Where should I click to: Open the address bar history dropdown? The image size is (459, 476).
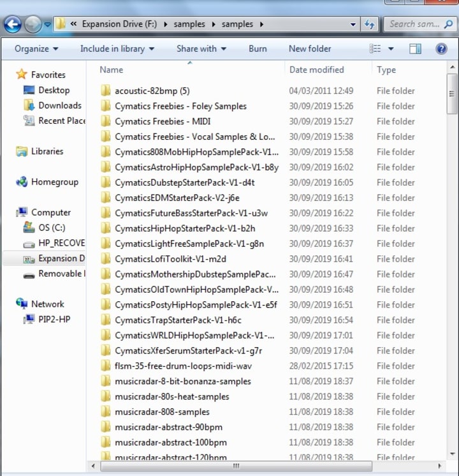click(353, 24)
